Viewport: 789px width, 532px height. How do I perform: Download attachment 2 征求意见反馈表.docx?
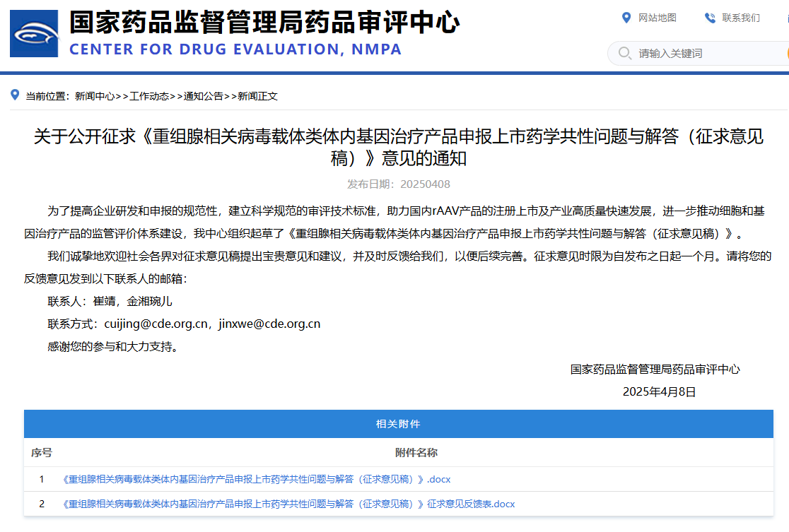pos(288,504)
